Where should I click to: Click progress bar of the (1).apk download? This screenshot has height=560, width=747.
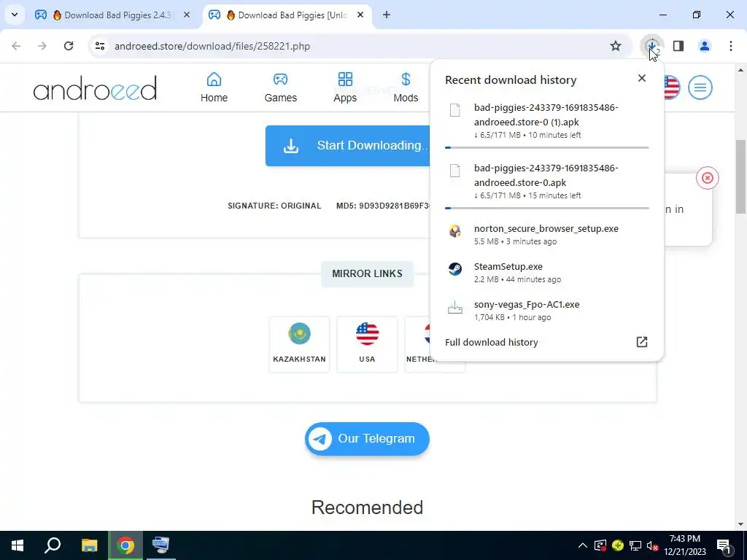[546, 147]
